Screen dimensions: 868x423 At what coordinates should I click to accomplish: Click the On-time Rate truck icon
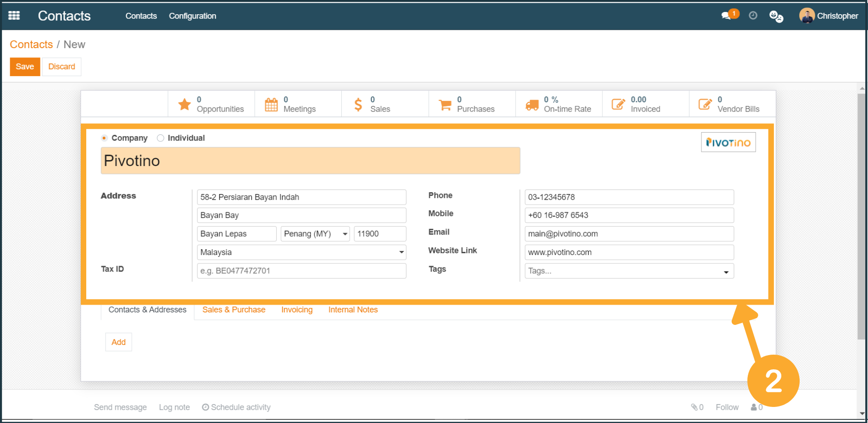click(x=532, y=105)
